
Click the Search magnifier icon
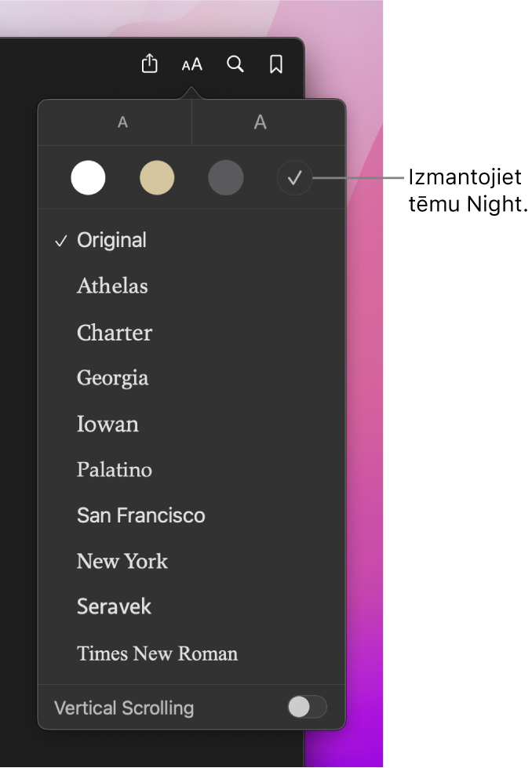[x=235, y=64]
